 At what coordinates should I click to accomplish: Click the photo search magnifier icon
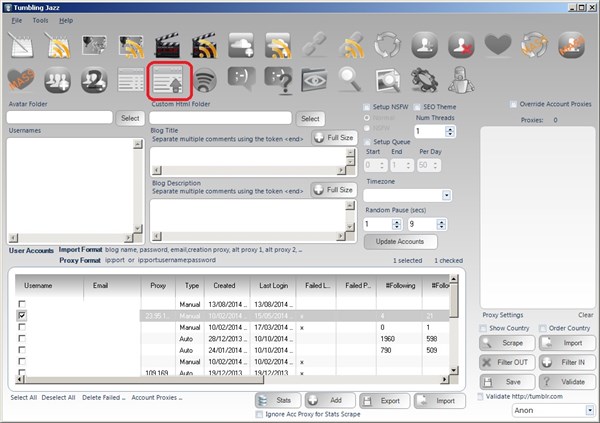coord(387,80)
